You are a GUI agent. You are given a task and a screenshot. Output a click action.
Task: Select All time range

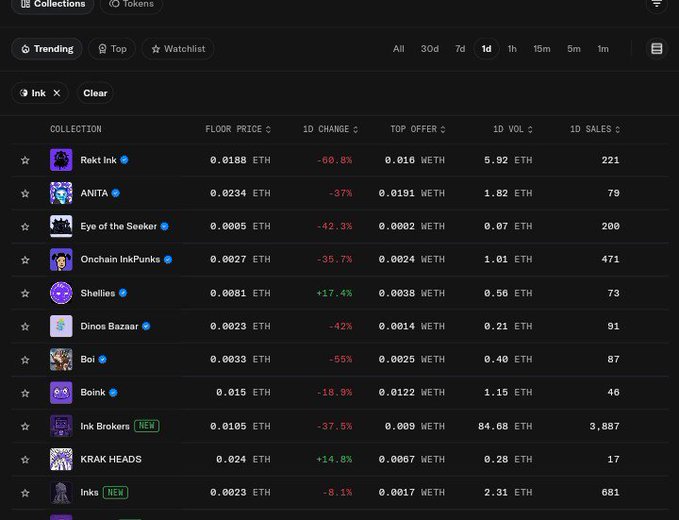398,49
